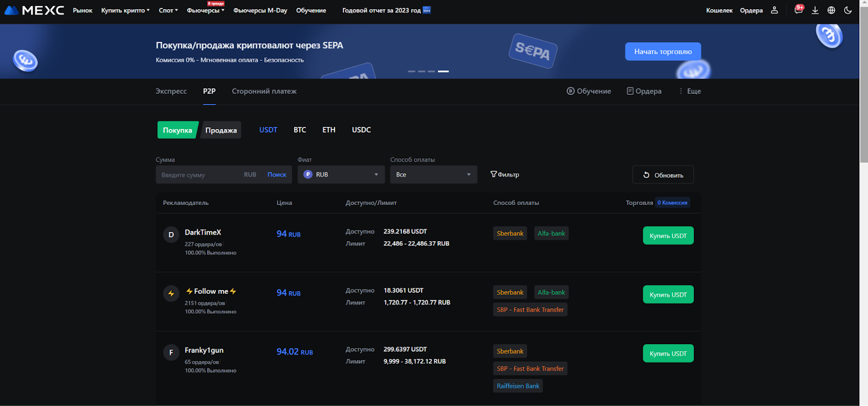This screenshot has height=406, width=868.
Task: Open the language globe icon
Action: 831,10
